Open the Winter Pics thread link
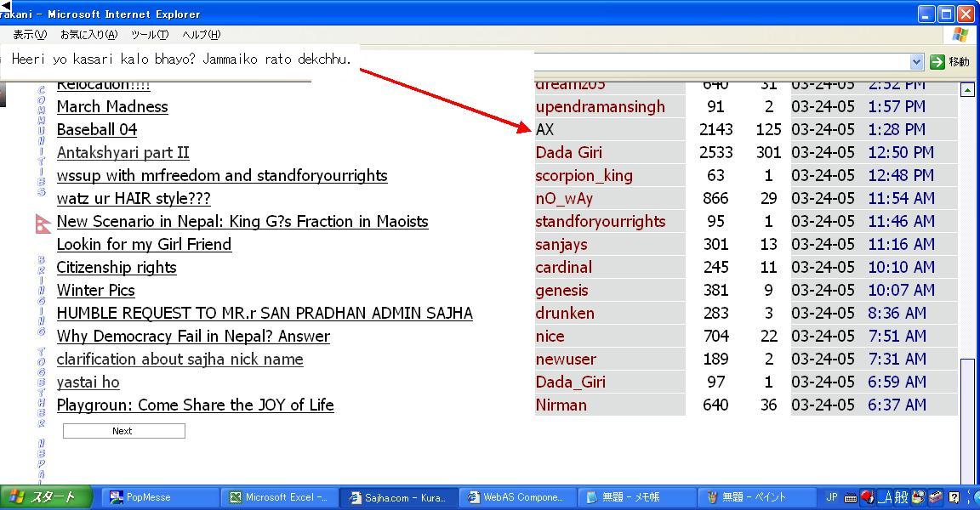980x510 pixels. click(95, 291)
